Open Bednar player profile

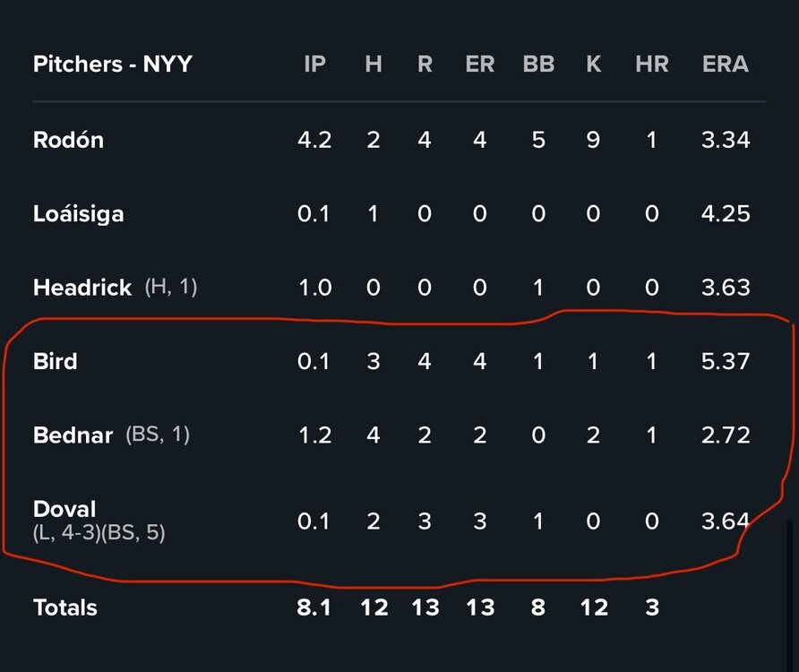pos(73,435)
